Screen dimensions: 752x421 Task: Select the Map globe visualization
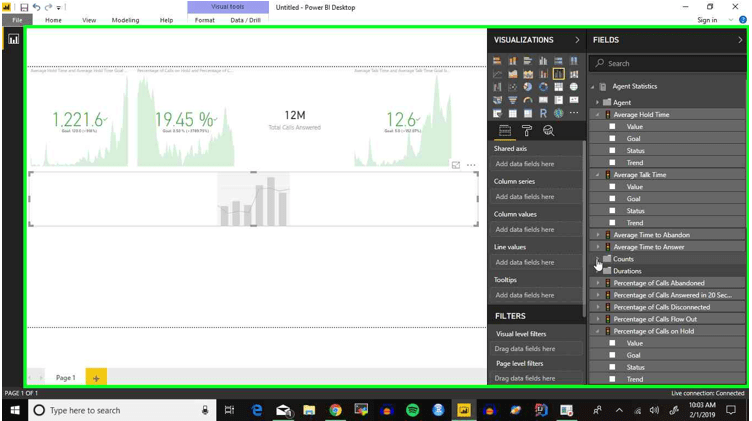coord(574,87)
